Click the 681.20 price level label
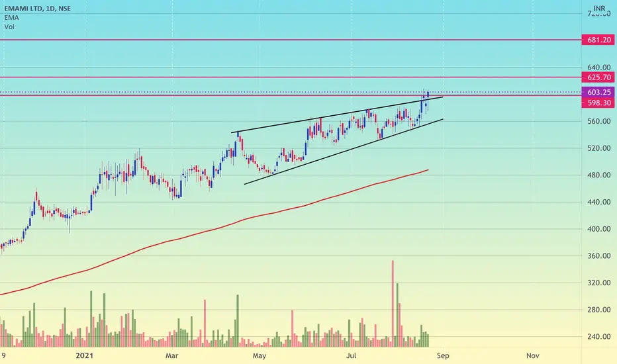617x364 pixels. (x=599, y=40)
